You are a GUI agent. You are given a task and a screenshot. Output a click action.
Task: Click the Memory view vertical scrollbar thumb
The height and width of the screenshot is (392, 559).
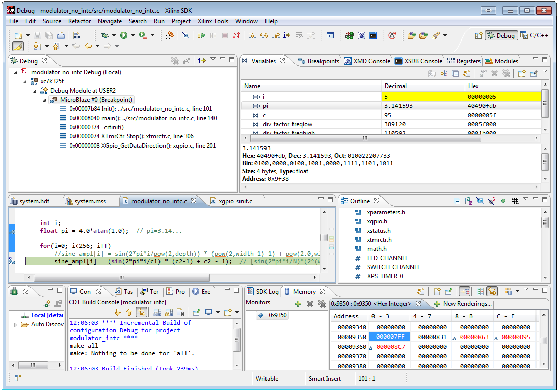(x=543, y=341)
